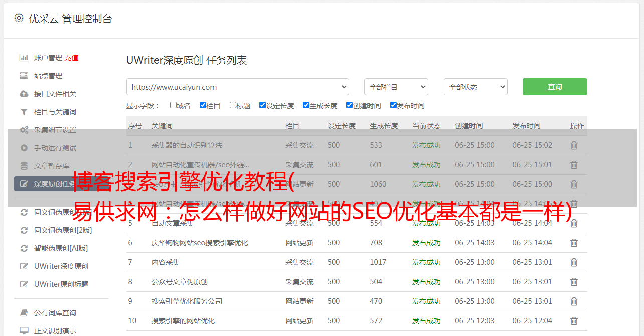The image size is (644, 336).
Task: Delete row 2 via its trash icon
Action: (574, 165)
